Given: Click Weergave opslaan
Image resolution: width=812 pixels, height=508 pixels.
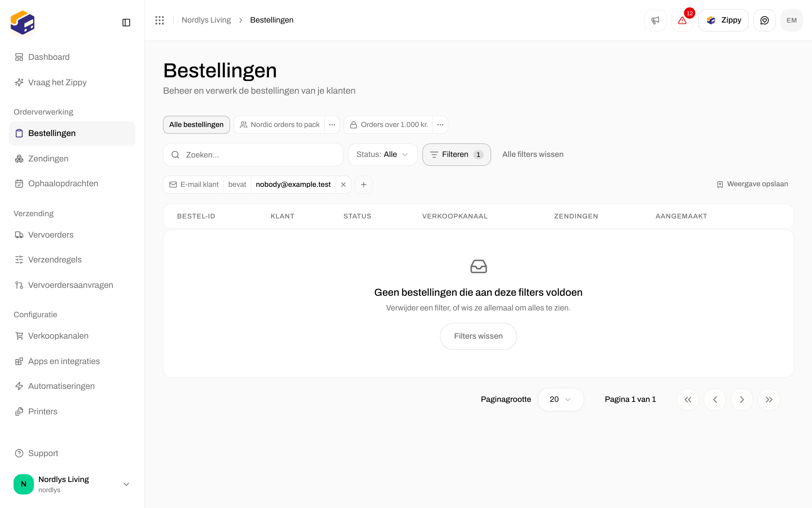Looking at the screenshot, I should tap(752, 184).
